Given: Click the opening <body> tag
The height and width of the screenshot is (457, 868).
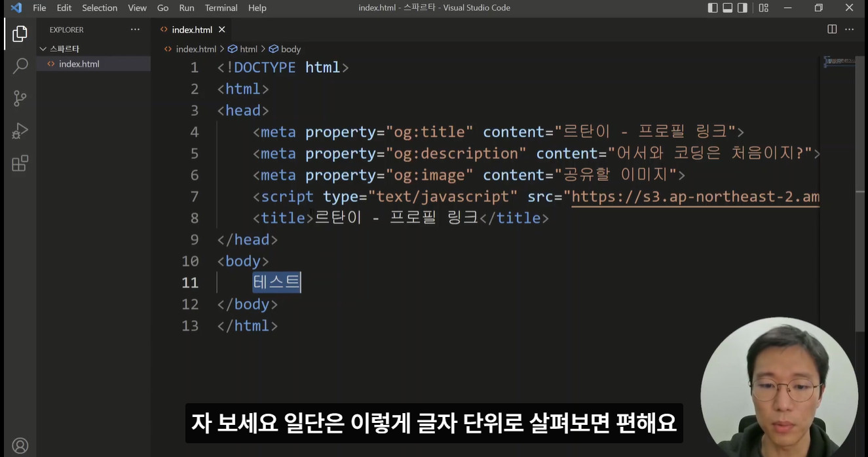Looking at the screenshot, I should [x=243, y=261].
